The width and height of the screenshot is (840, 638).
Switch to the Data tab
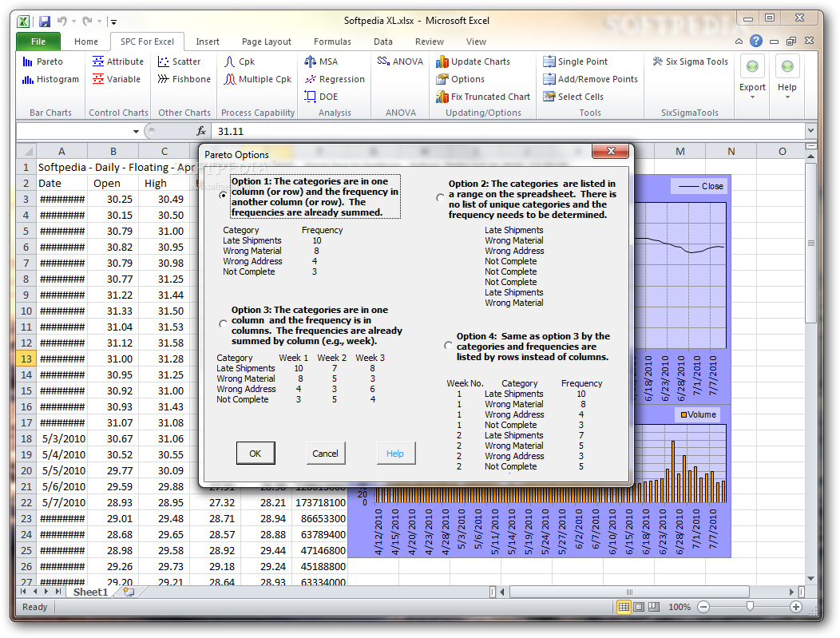coord(383,42)
